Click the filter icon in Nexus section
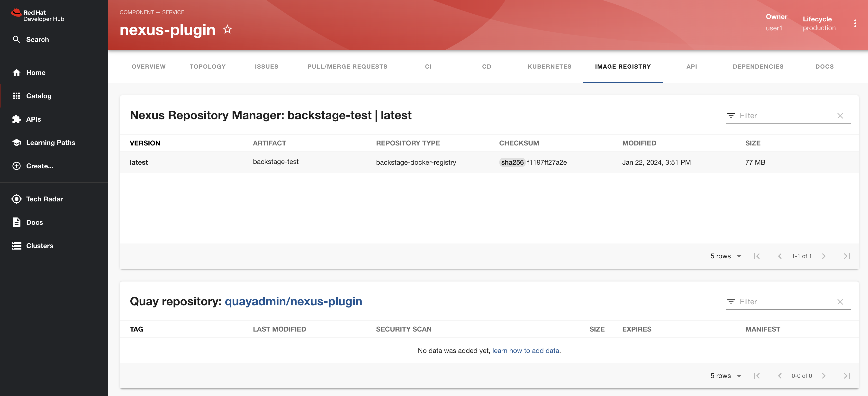868x396 pixels. coord(731,115)
